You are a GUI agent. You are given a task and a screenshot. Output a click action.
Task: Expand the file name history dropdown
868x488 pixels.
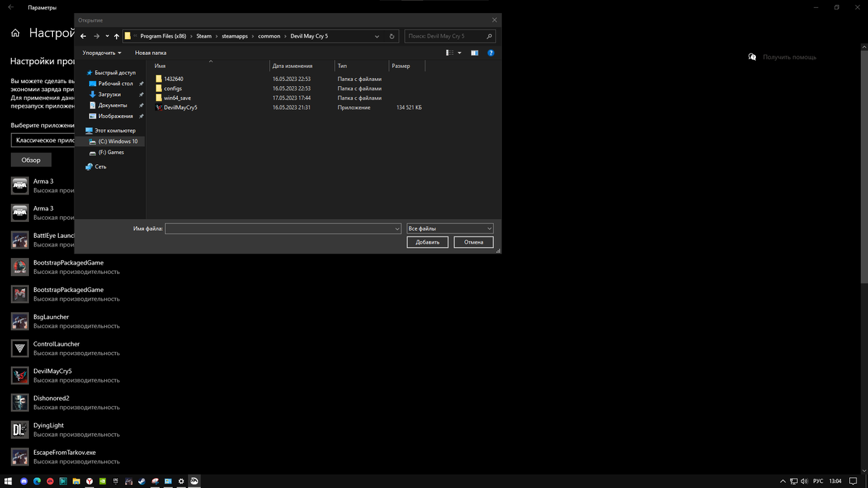397,228
